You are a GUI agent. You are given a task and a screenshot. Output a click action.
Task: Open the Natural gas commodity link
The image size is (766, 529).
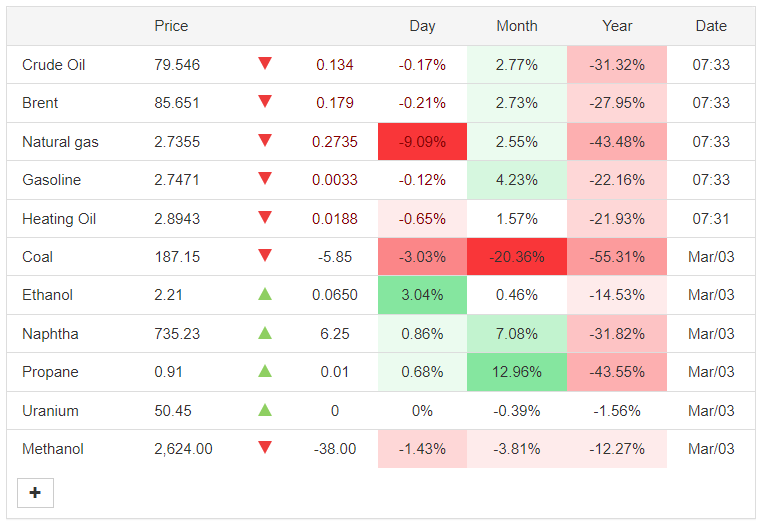tap(60, 142)
